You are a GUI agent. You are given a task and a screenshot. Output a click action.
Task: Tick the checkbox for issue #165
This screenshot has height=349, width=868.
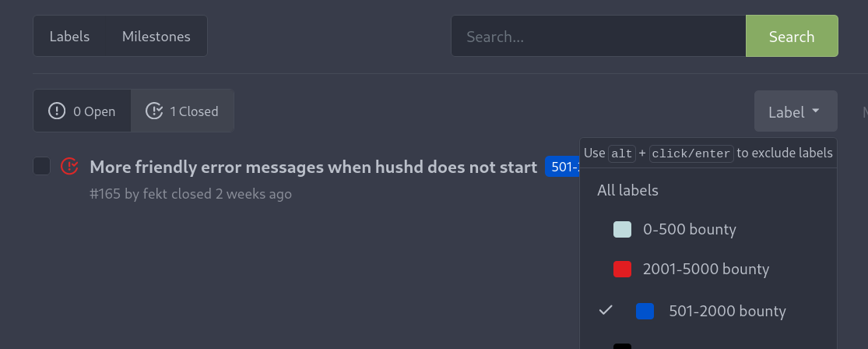coord(42,166)
